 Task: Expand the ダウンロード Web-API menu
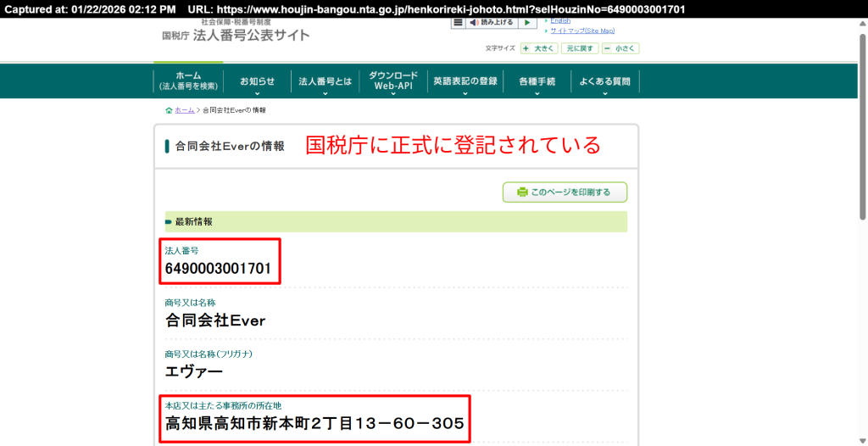click(x=393, y=81)
